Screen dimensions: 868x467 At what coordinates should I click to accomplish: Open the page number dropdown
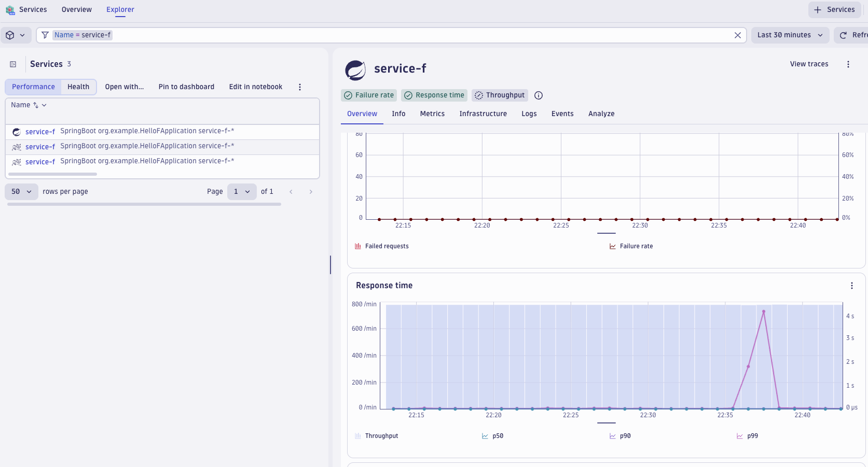tap(242, 192)
